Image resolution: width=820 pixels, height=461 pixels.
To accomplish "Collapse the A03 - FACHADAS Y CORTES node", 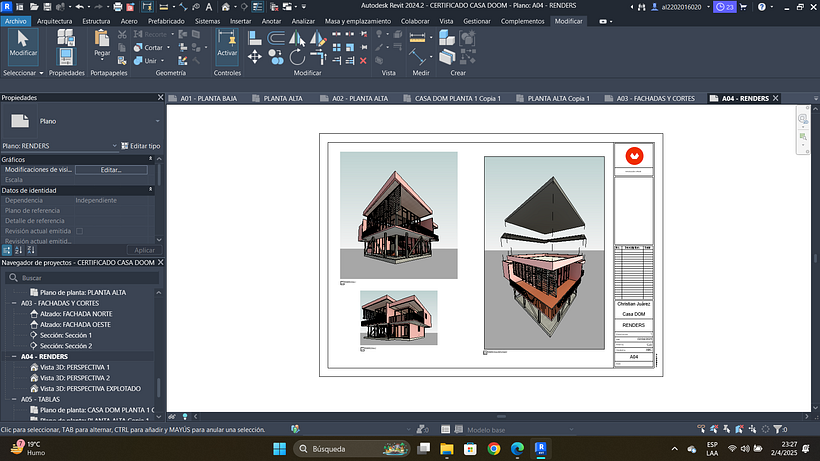I will click(x=14, y=303).
